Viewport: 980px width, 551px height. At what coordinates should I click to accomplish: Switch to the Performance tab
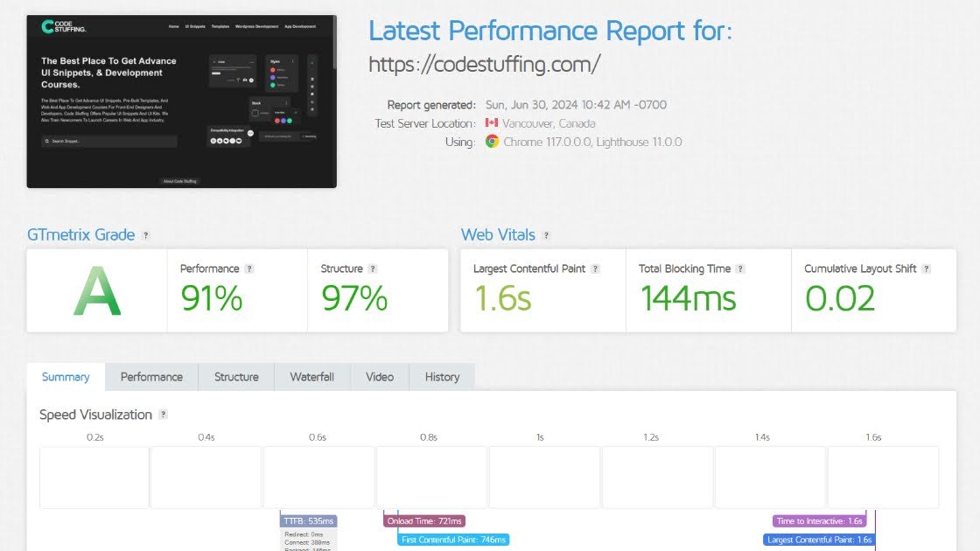(x=151, y=377)
